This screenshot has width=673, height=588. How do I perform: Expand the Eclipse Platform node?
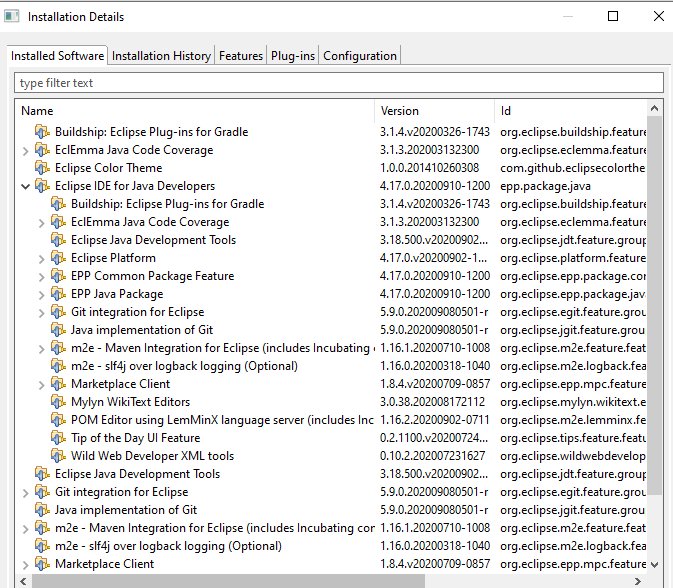(x=42, y=259)
